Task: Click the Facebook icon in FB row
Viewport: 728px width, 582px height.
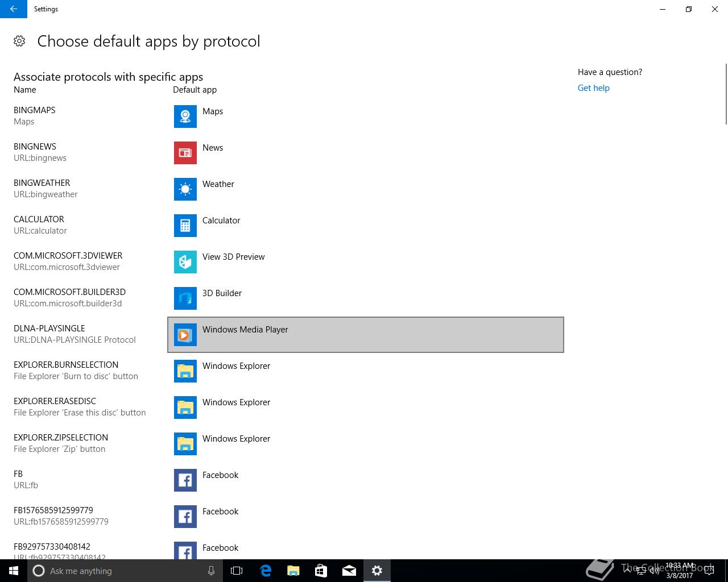Action: [x=185, y=480]
